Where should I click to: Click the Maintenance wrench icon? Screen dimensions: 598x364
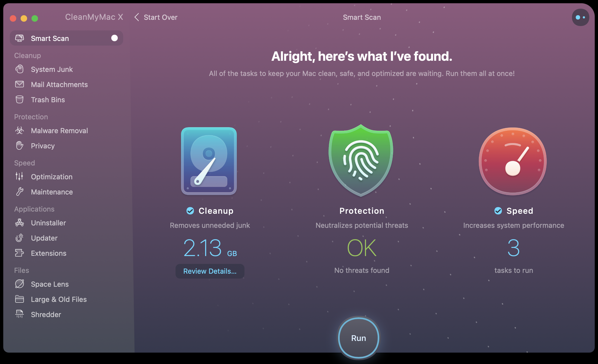pyautogui.click(x=20, y=192)
